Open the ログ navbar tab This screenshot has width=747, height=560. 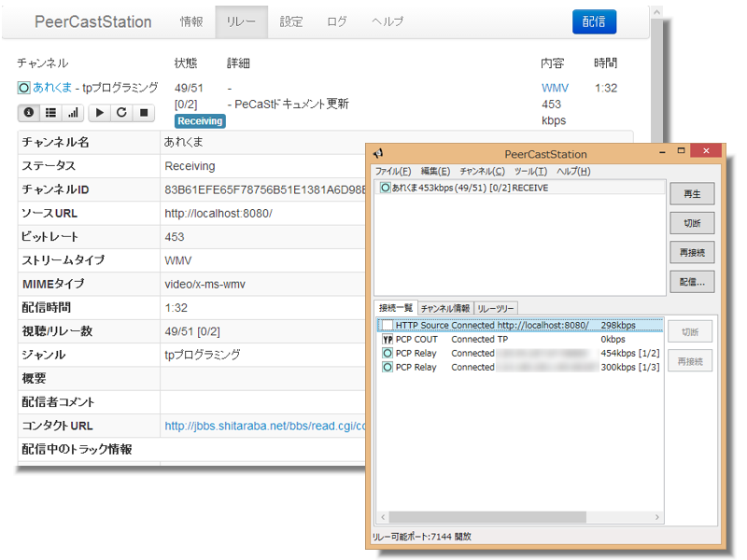(337, 21)
